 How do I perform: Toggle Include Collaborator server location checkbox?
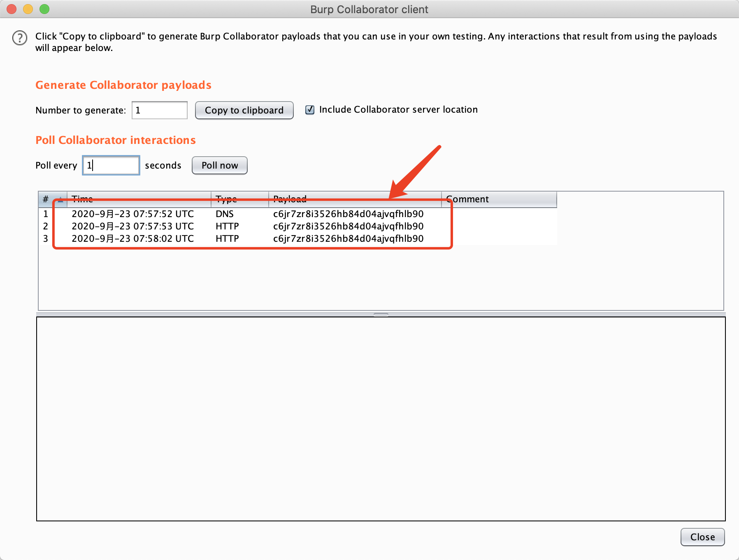[310, 110]
